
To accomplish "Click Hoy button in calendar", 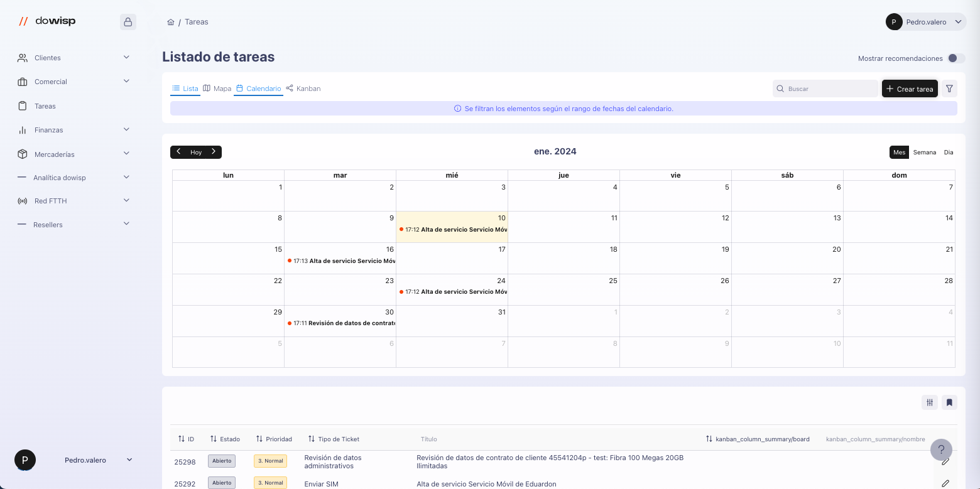I will coord(196,152).
